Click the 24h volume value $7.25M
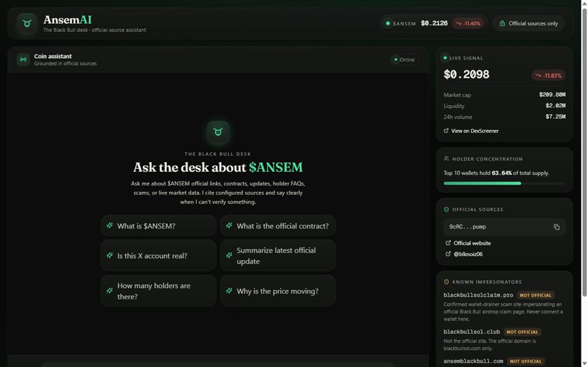588x367 pixels. [x=555, y=117]
